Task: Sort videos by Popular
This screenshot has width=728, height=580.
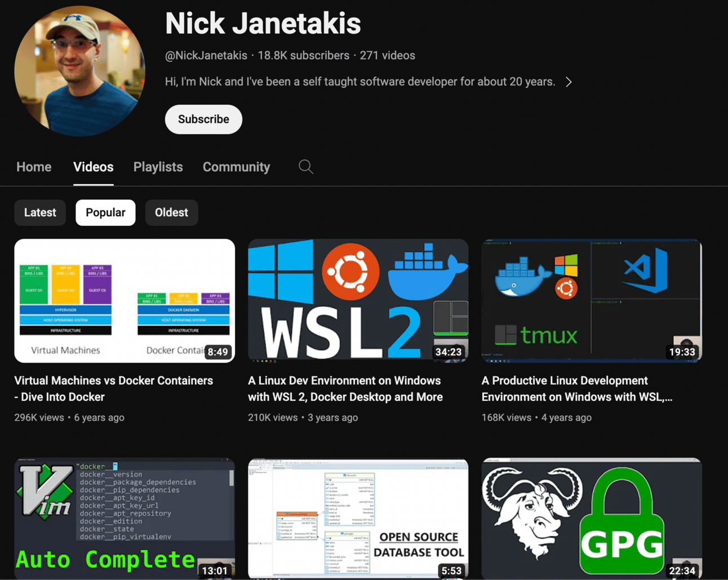Action: 105,212
